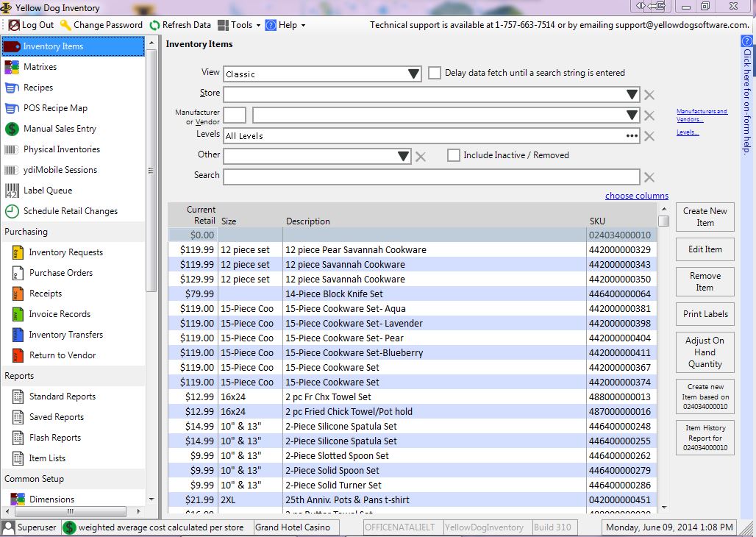Image resolution: width=756 pixels, height=537 pixels.
Task: Click the Purchase Orders document icon
Action: pos(18,273)
